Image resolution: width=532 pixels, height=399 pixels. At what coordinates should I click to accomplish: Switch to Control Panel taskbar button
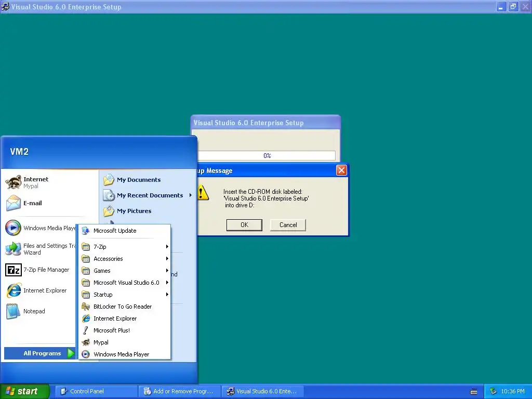(96, 392)
